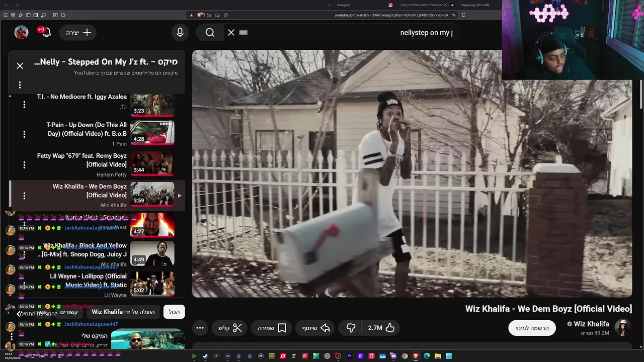The height and width of the screenshot is (362, 644).
Task: Play T-Pain Up Down thumbnail
Action: pyautogui.click(x=152, y=133)
